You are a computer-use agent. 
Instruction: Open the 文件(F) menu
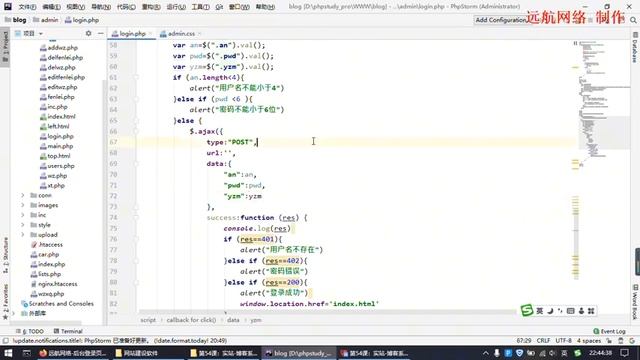tap(27, 7)
